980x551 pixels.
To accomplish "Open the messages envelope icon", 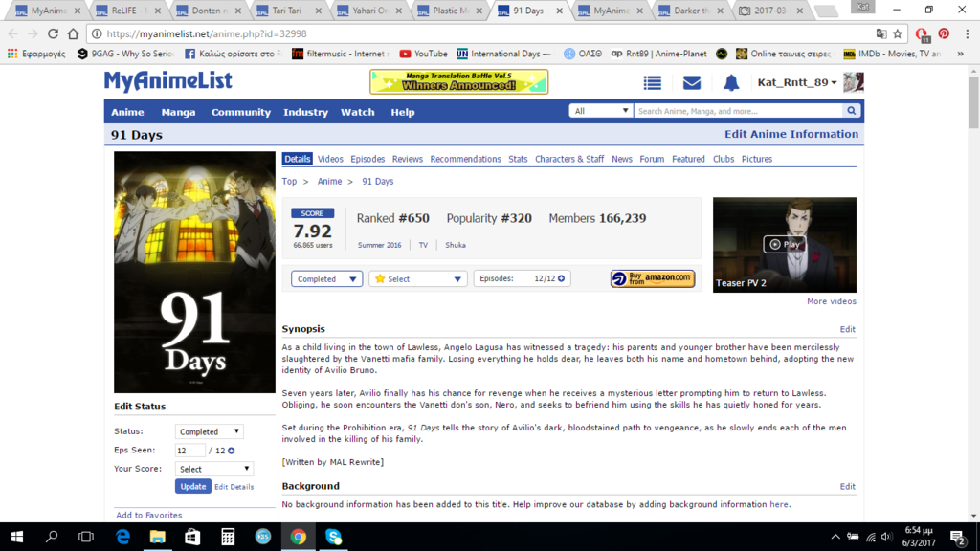I will (x=691, y=83).
